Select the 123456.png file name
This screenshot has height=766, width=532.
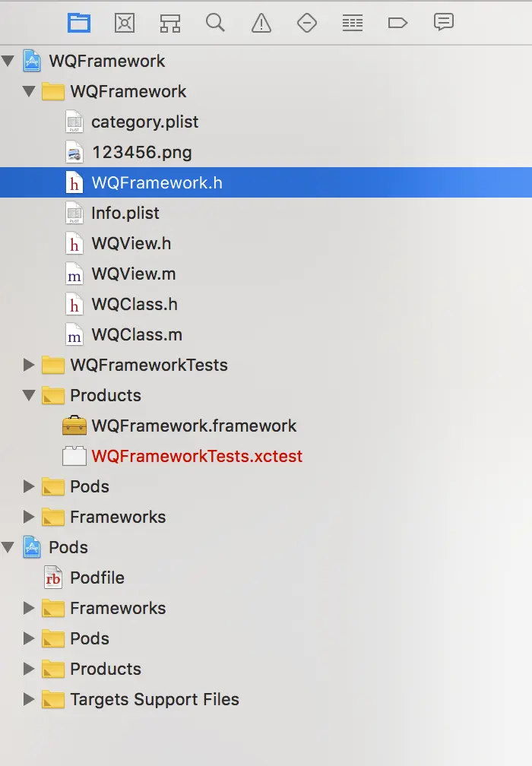pos(141,153)
